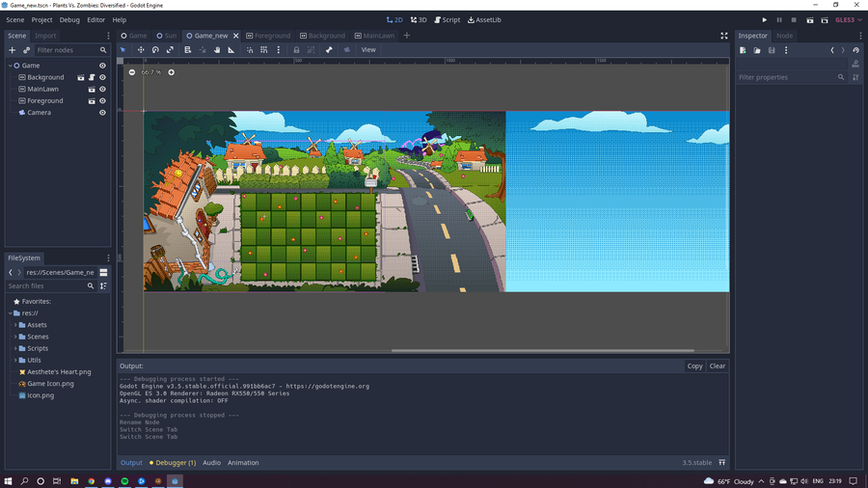Add a new scene tab
Viewport: 868px width, 488px height.
coord(407,36)
